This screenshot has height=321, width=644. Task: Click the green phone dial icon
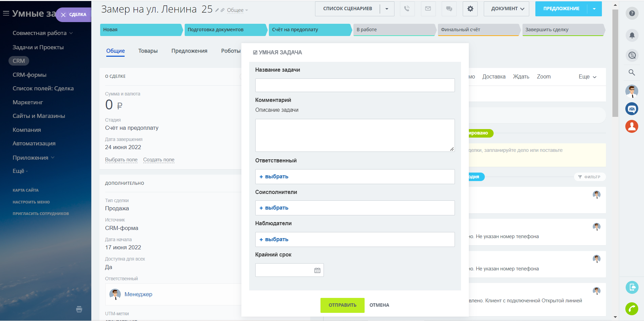coord(632,309)
